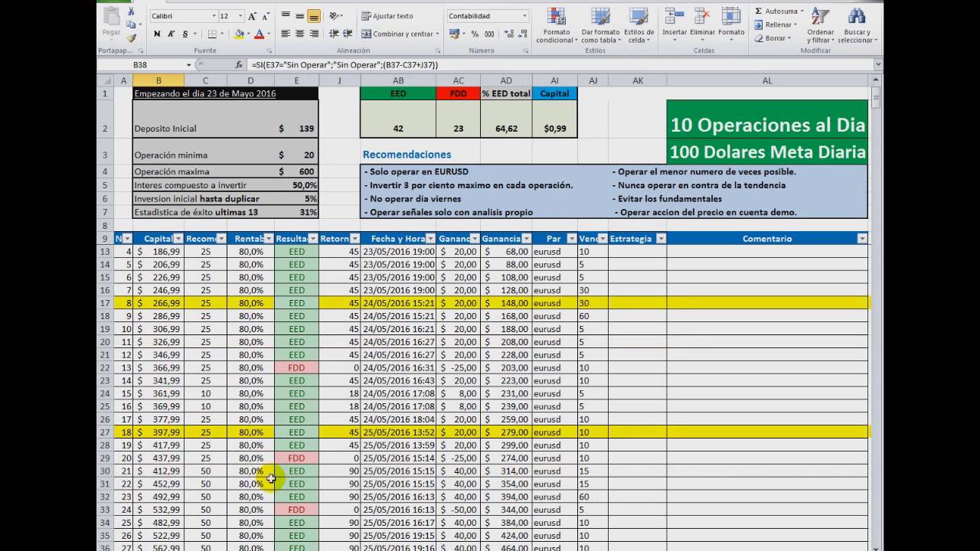Open the Capital column filter dropdown
This screenshot has height=551, width=980.
pyautogui.click(x=178, y=239)
